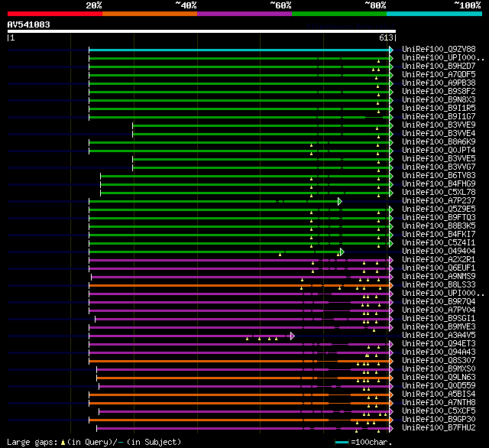Select the label UniRef100_Q0D559

(439, 386)
